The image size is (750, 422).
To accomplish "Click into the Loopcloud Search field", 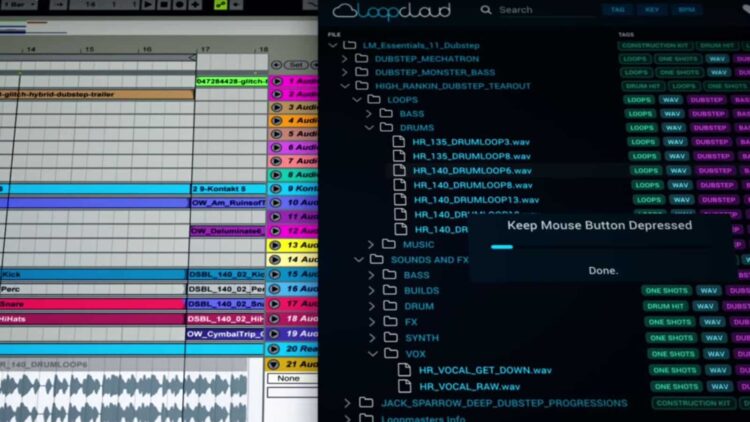I will tap(545, 10).
